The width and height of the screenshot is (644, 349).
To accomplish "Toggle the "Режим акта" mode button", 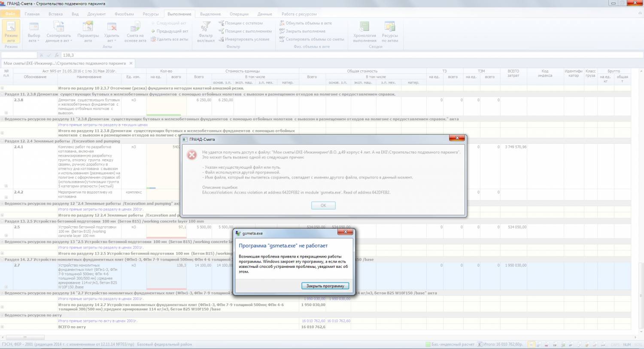I will (11, 32).
